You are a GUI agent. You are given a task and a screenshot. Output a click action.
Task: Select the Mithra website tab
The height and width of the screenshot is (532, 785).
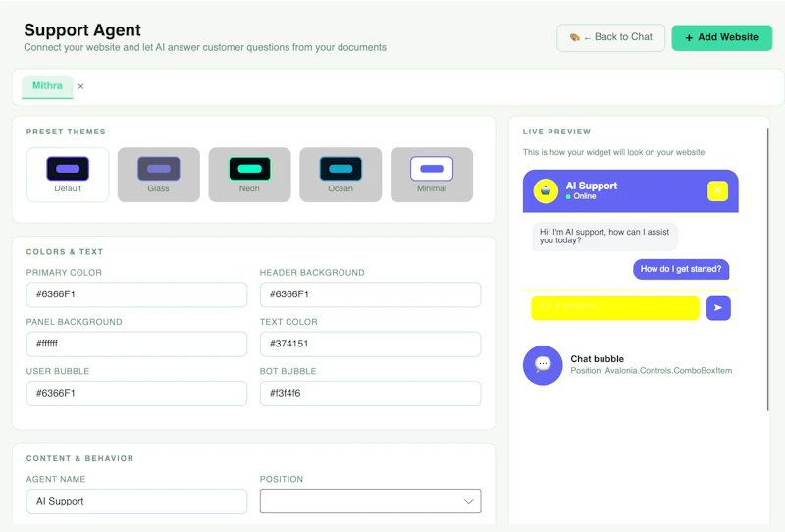click(47, 86)
